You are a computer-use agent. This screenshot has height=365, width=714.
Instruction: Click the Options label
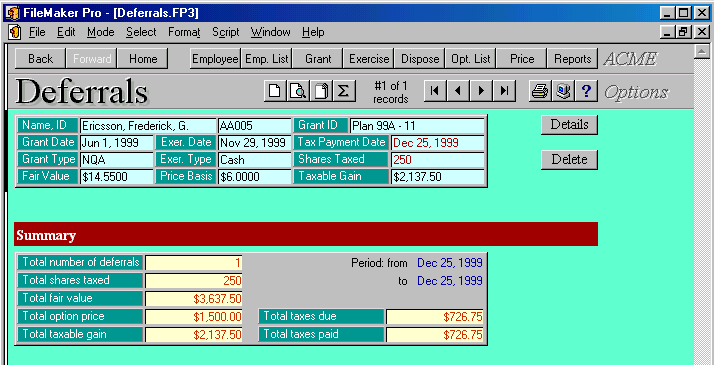(636, 92)
